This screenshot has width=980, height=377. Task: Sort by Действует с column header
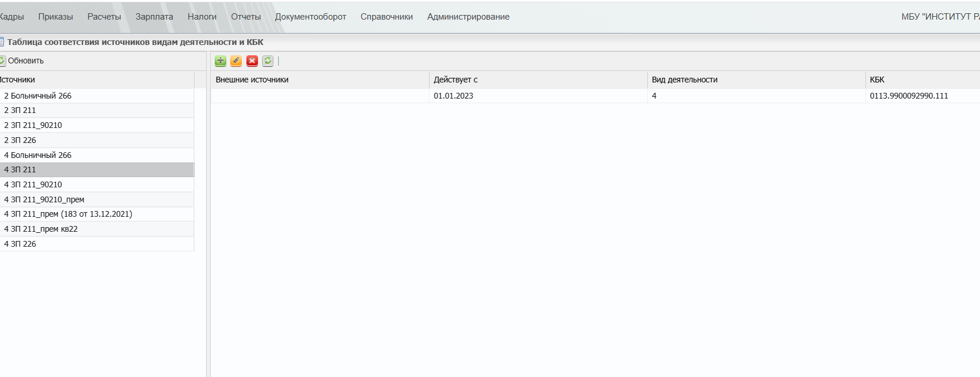click(538, 80)
